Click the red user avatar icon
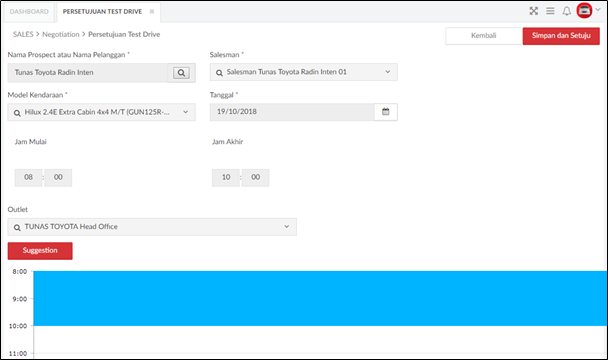The width and height of the screenshot is (608, 360). (584, 10)
